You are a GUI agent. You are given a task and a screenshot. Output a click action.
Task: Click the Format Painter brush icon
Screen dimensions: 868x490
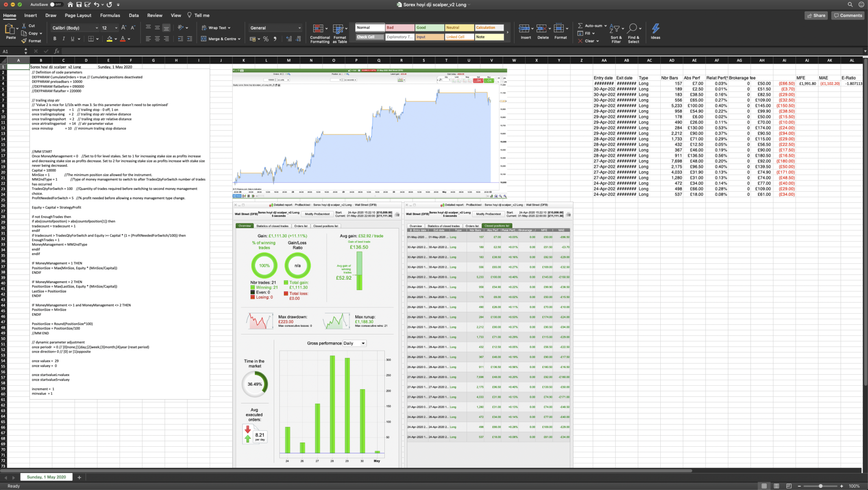(25, 41)
